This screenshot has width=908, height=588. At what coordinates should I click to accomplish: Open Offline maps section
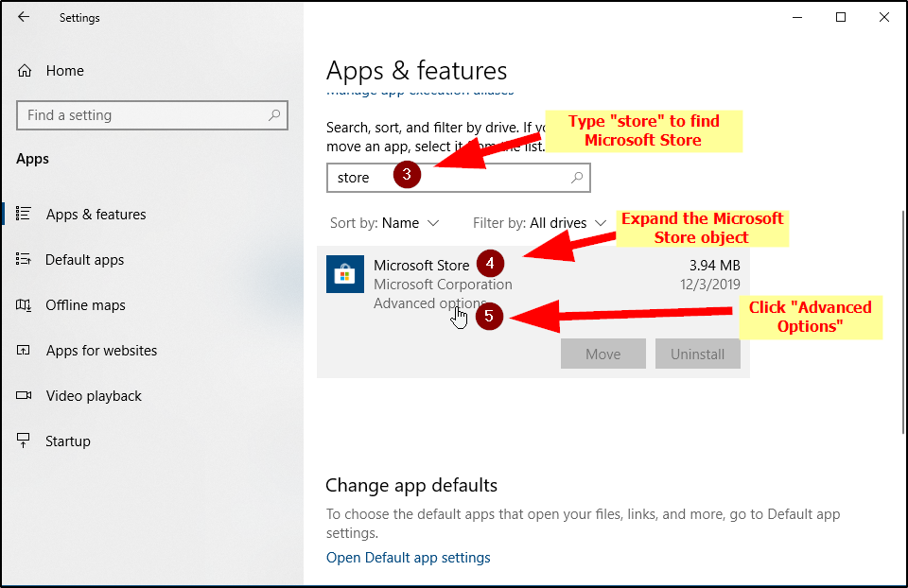point(86,305)
